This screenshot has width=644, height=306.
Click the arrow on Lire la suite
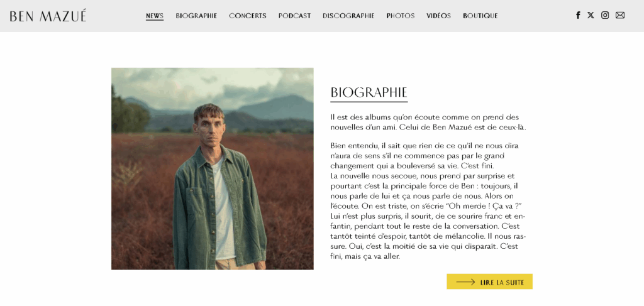pos(466,282)
